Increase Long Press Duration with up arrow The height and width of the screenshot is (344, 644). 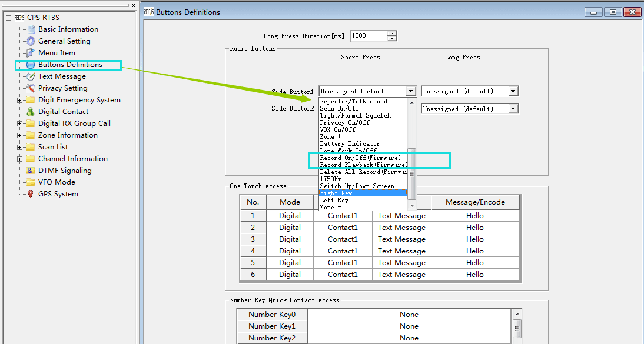tap(392, 33)
